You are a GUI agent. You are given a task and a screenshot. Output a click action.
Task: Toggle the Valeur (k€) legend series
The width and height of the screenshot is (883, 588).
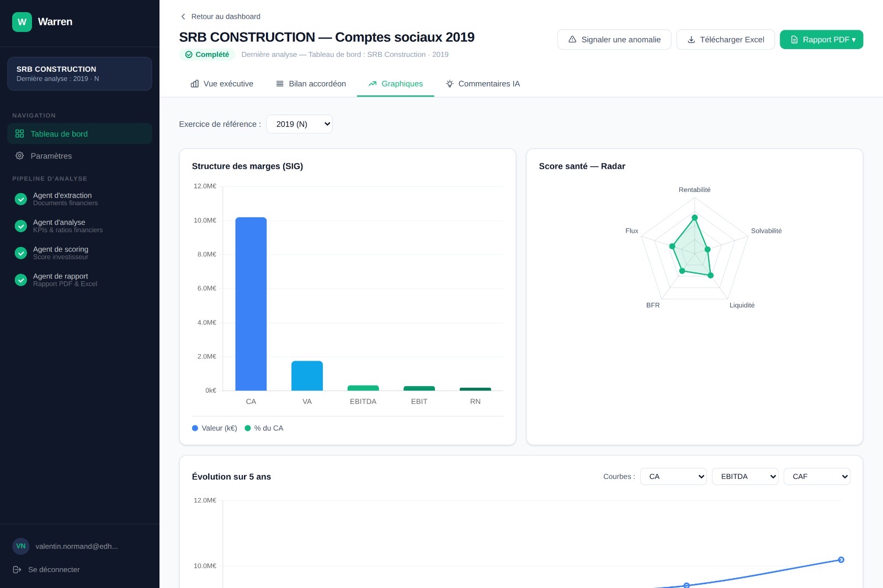(x=214, y=428)
